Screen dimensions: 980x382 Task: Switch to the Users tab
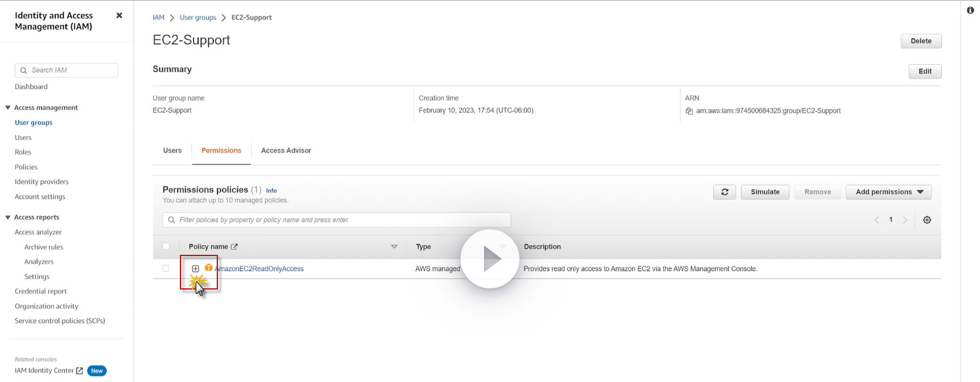tap(173, 150)
